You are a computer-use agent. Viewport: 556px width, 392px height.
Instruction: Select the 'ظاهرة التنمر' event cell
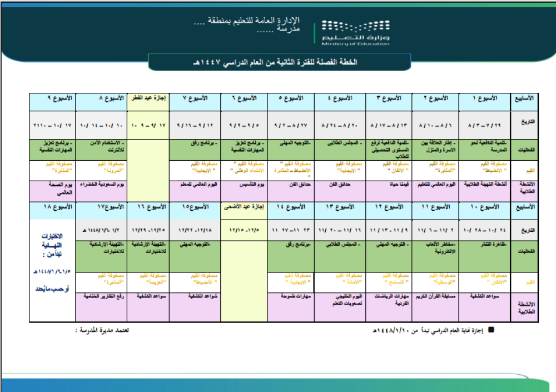coord(484,244)
